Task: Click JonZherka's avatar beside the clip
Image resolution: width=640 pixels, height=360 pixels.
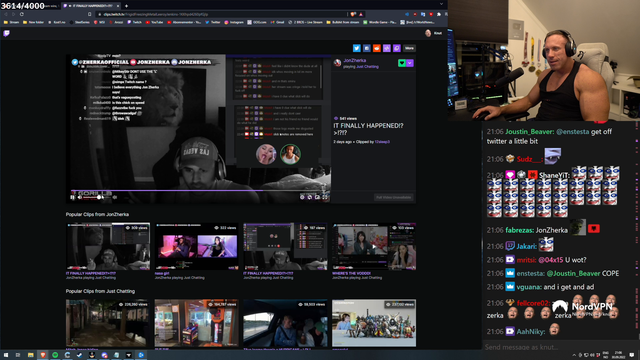Action: click(x=338, y=63)
